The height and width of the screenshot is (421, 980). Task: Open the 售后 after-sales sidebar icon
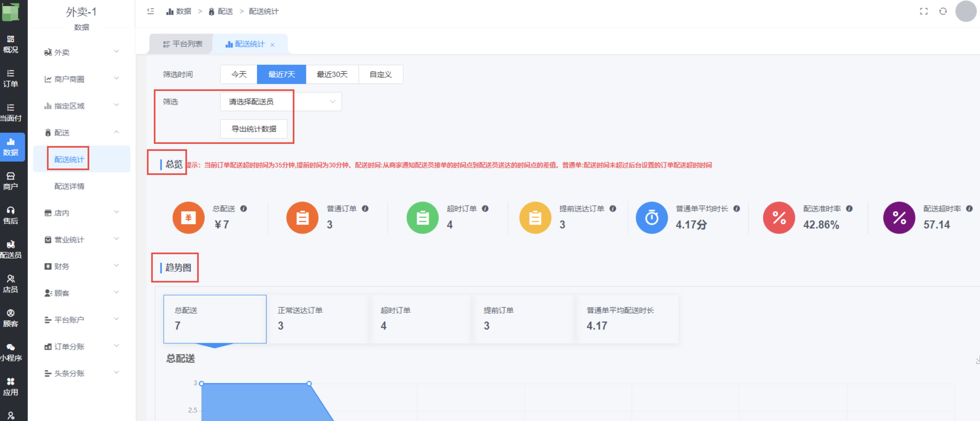(x=11, y=216)
